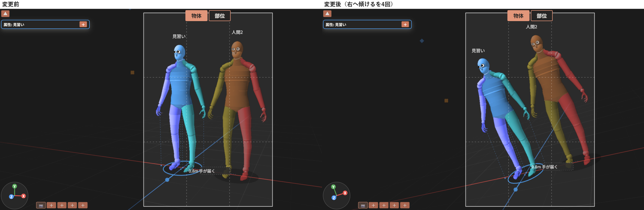Expand 属性: 見習い plus button in 変更後 view
The width and height of the screenshot is (644, 210).
click(405, 25)
